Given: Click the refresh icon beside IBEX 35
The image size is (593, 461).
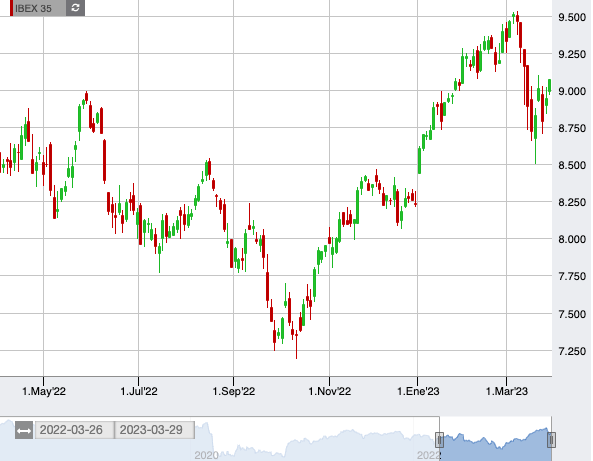Looking at the screenshot, I should tap(75, 8).
